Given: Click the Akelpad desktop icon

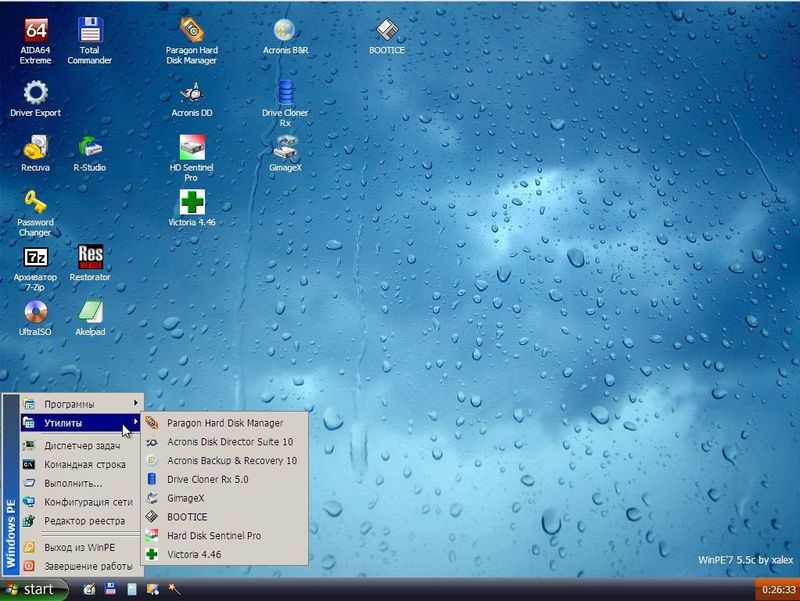Looking at the screenshot, I should 90,318.
